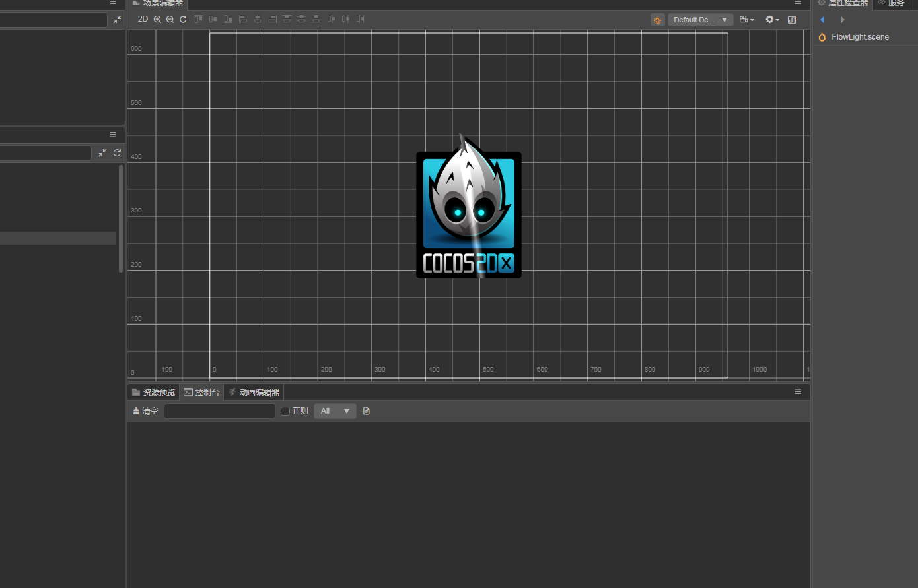
Task: Toggle the scene light sun icon
Action: [x=657, y=20]
